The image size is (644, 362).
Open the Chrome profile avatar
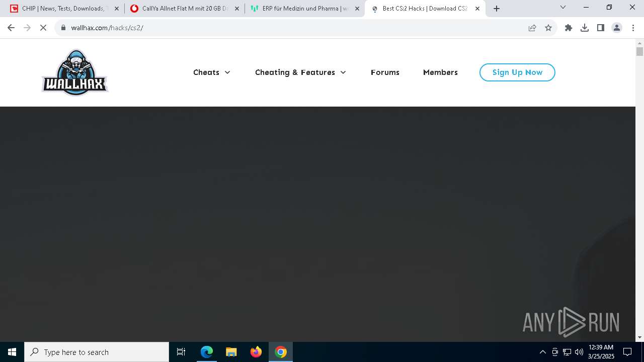[617, 28]
